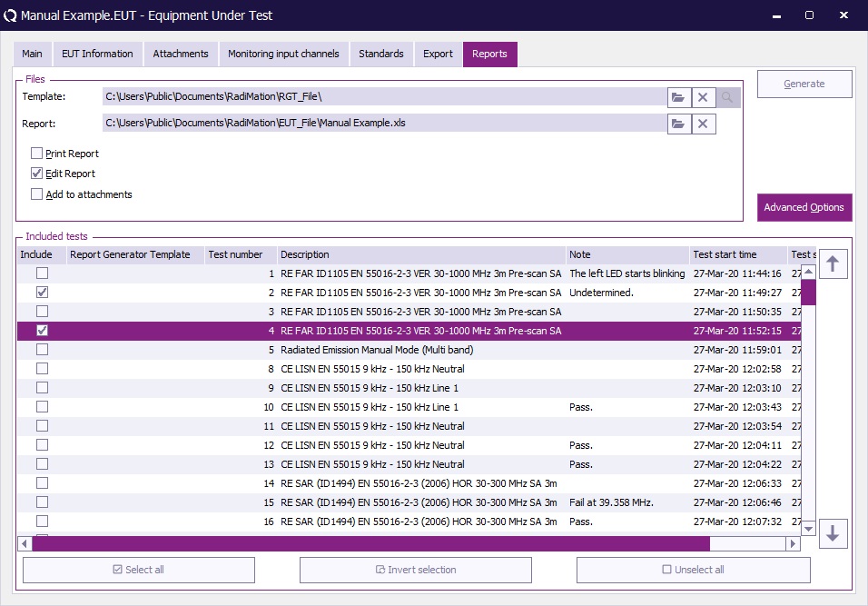Clear the Template file path
The width and height of the screenshot is (868, 606).
pyautogui.click(x=704, y=97)
